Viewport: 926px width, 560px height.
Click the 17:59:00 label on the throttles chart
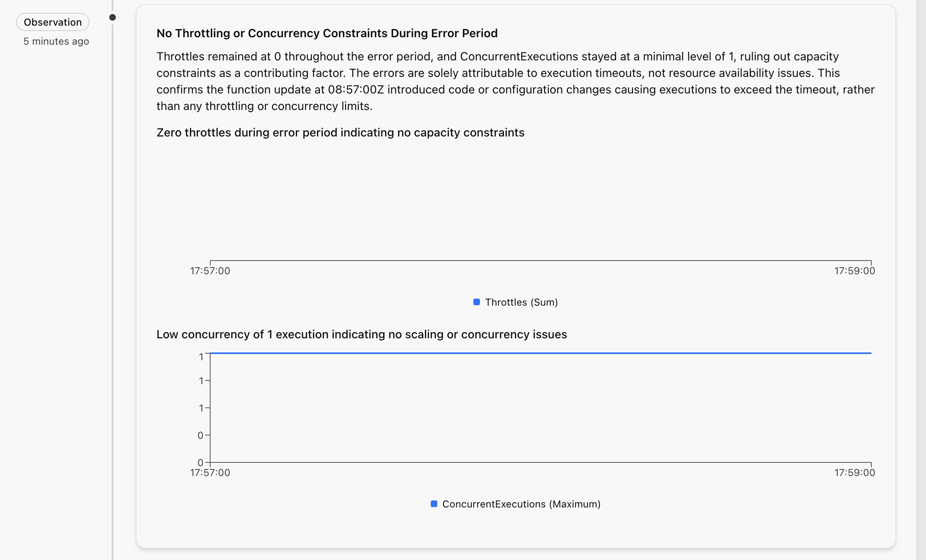(854, 271)
